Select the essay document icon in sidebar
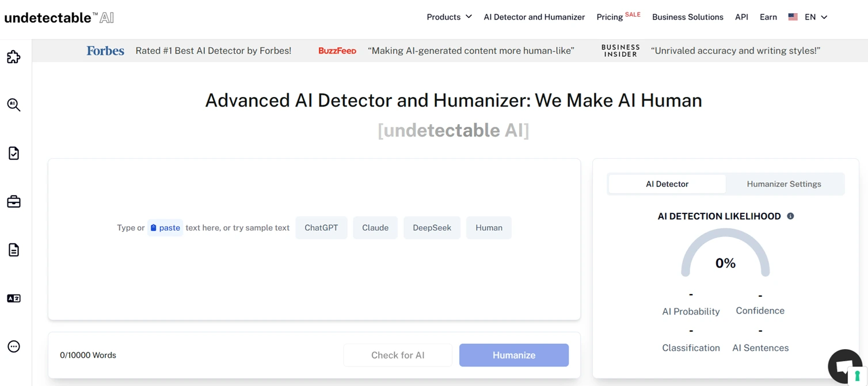 pos(13,250)
